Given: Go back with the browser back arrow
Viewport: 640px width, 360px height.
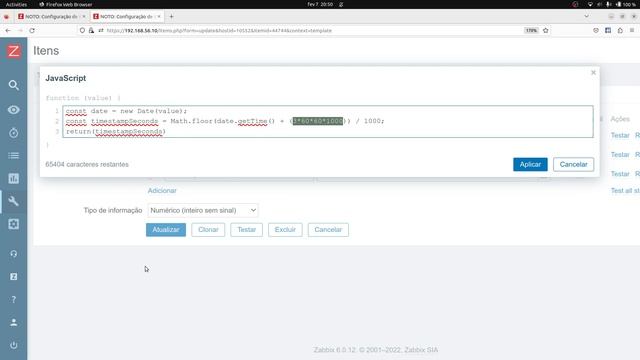Looking at the screenshot, I should [8, 31].
